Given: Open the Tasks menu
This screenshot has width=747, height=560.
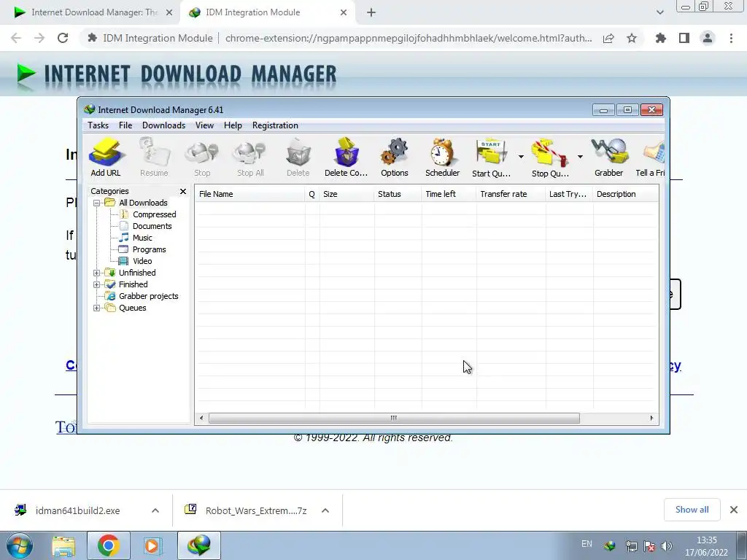Looking at the screenshot, I should pyautogui.click(x=98, y=125).
